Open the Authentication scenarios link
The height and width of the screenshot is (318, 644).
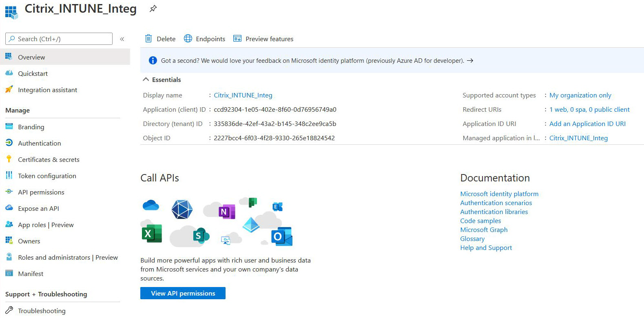[496, 203]
